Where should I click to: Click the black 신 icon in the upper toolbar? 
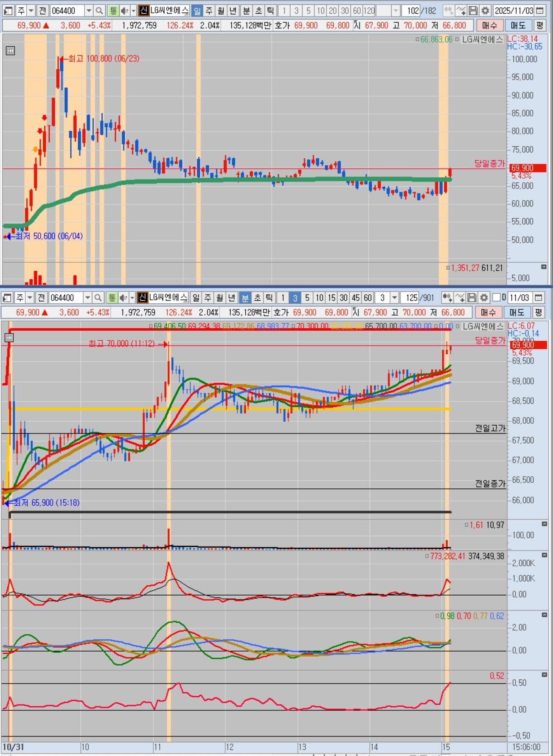click(144, 11)
